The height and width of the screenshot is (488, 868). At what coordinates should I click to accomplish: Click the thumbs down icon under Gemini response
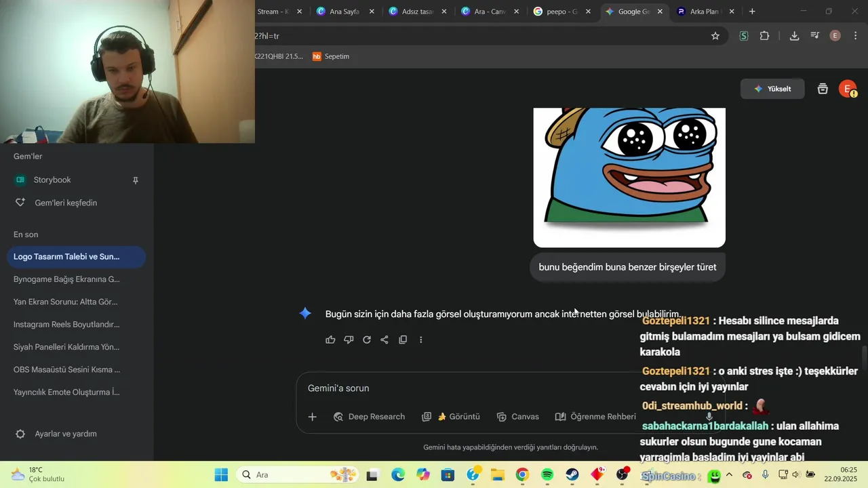click(349, 340)
